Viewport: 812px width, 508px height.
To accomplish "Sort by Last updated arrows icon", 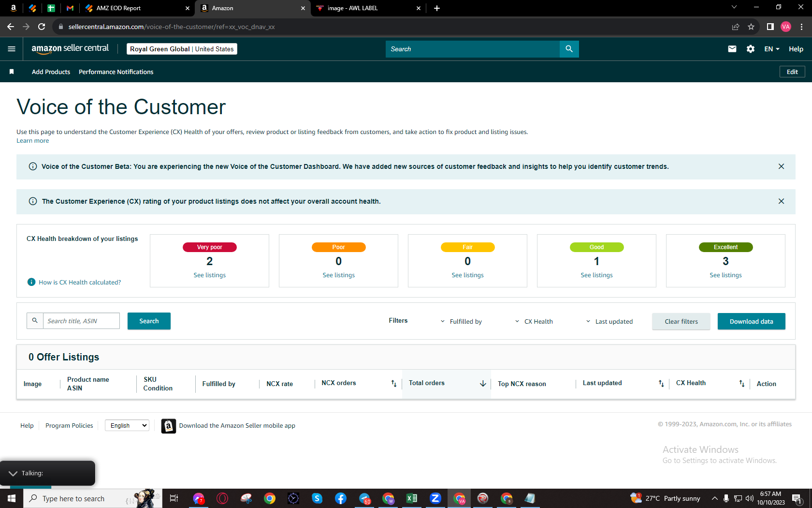I will pos(661,383).
